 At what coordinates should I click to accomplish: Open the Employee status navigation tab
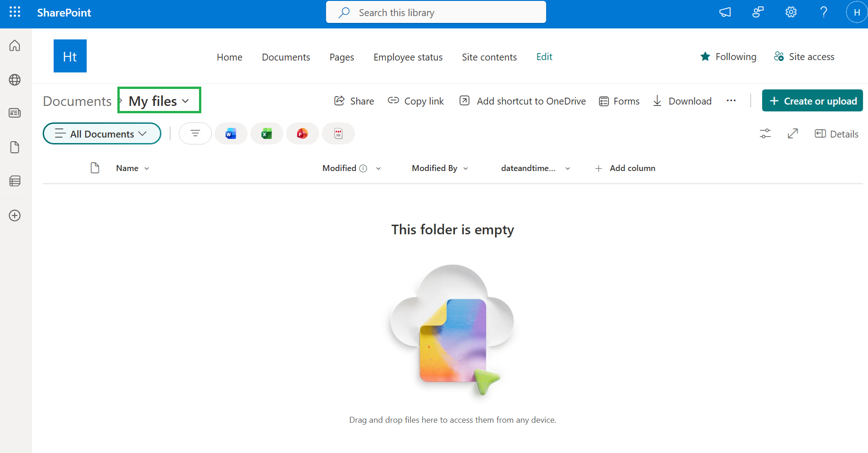pos(408,57)
